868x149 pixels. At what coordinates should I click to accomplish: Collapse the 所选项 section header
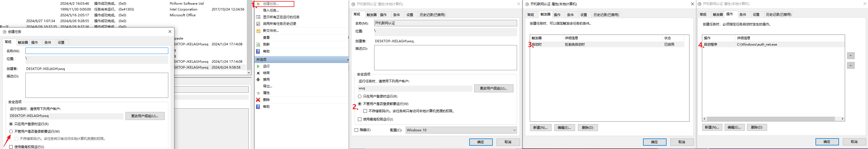[x=347, y=60]
